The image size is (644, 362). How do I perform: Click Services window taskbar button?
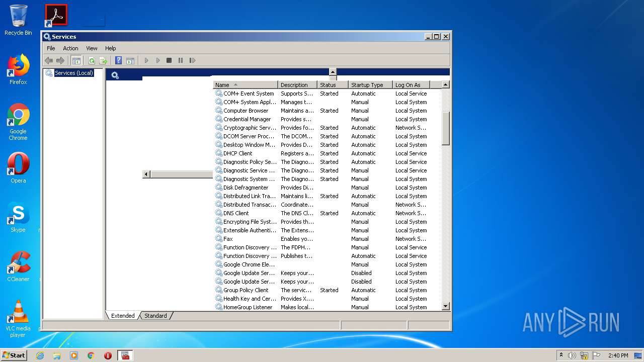pyautogui.click(x=125, y=355)
